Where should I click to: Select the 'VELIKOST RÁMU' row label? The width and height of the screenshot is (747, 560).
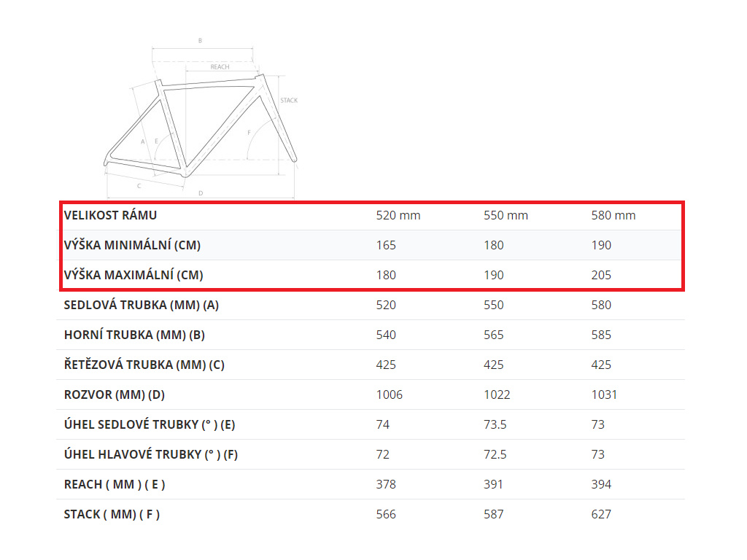[x=111, y=215]
